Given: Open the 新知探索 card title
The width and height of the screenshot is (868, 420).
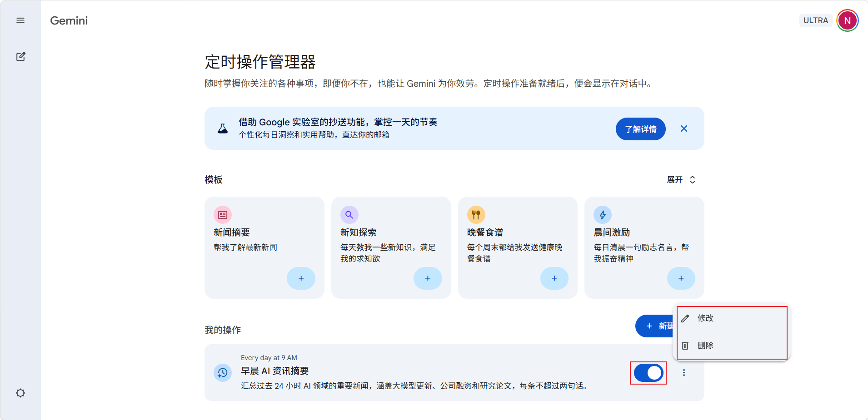Looking at the screenshot, I should [x=359, y=232].
